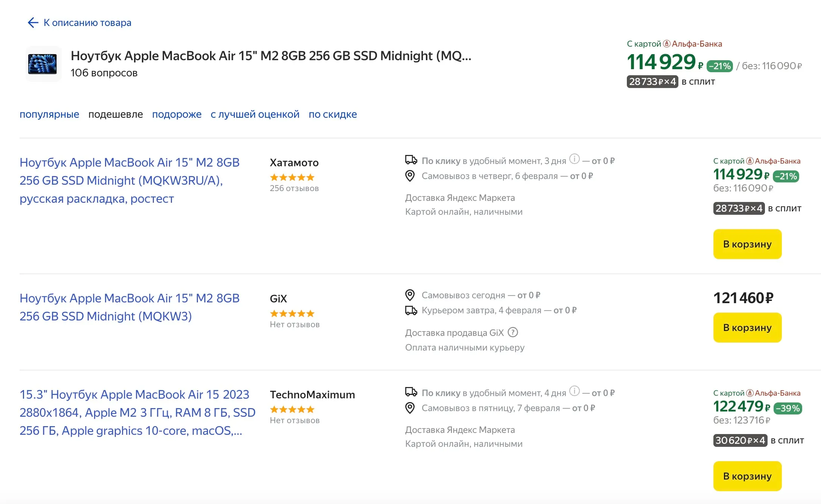
Task: Sort offers by популярные
Action: 49,114
